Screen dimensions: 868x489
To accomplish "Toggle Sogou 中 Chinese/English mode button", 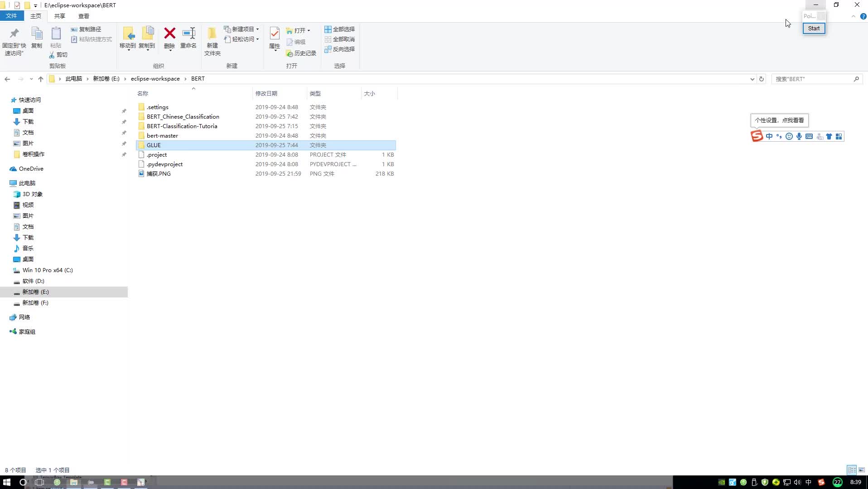I will click(769, 136).
